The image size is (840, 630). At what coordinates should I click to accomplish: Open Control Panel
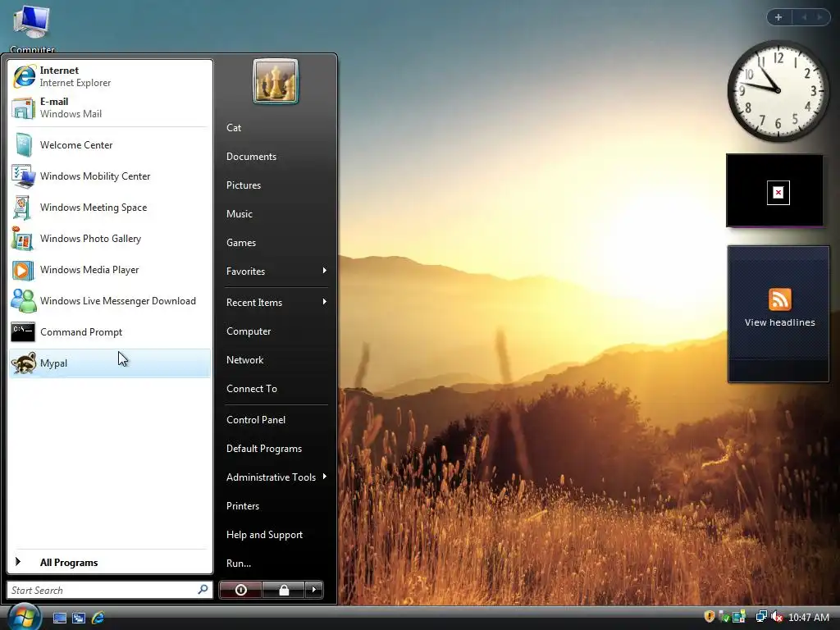coord(276,419)
